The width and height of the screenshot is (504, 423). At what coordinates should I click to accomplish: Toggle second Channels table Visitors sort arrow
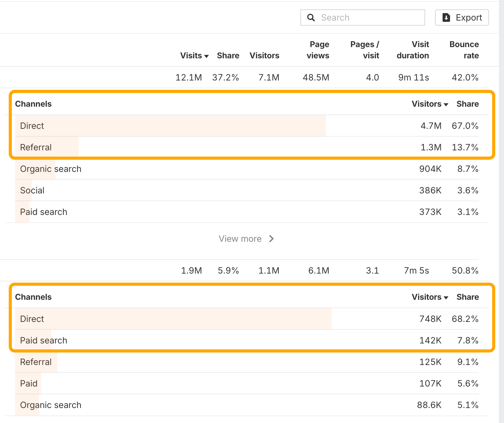tap(446, 298)
